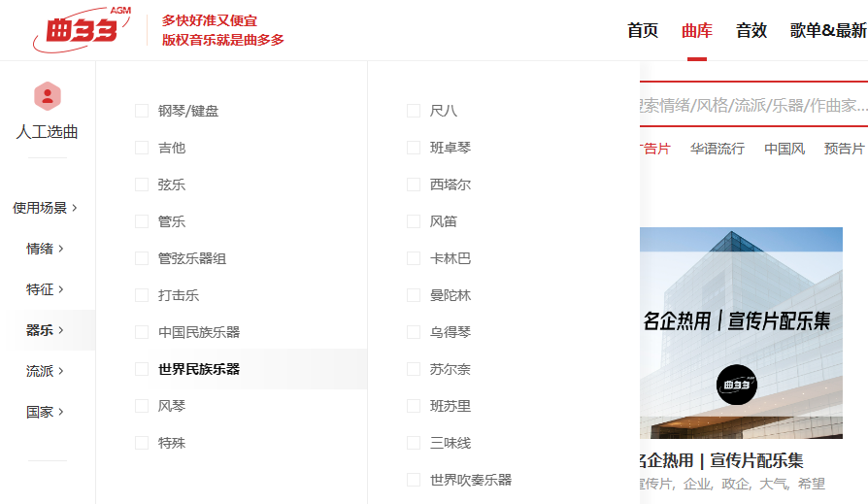Select the 管弦乐器组 checkbox
This screenshot has height=504, width=868.
point(142,258)
